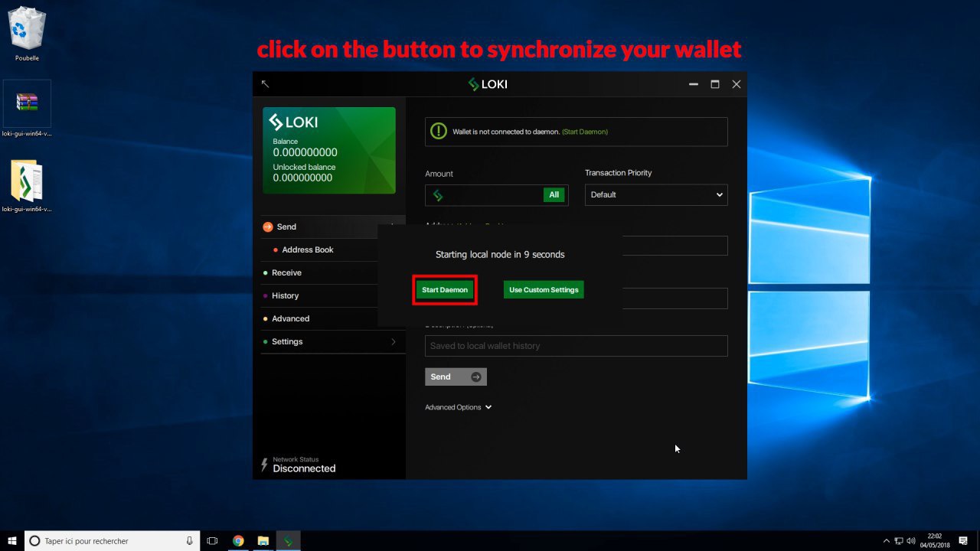The width and height of the screenshot is (980, 551).
Task: Click the arrow icon in Loki's top-left corner
Action: click(x=265, y=84)
